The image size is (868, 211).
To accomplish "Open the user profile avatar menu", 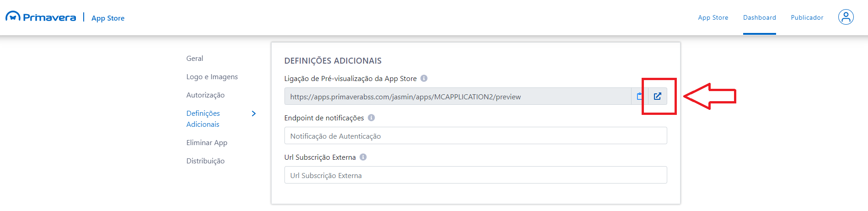I will tap(846, 17).
